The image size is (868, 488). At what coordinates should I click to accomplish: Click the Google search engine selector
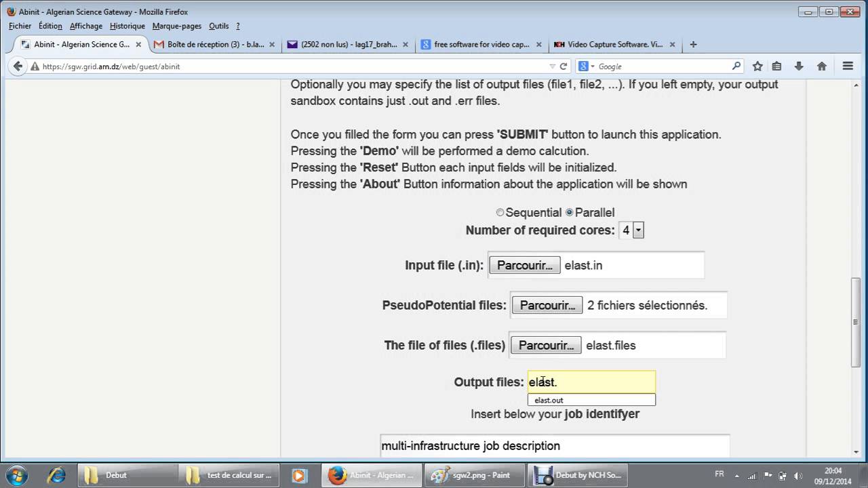pyautogui.click(x=586, y=66)
